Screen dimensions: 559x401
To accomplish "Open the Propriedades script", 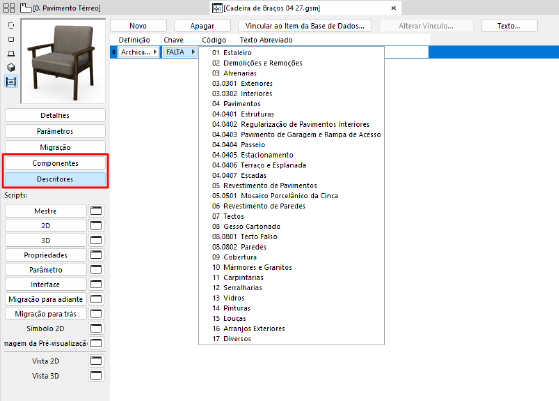I will 46,255.
